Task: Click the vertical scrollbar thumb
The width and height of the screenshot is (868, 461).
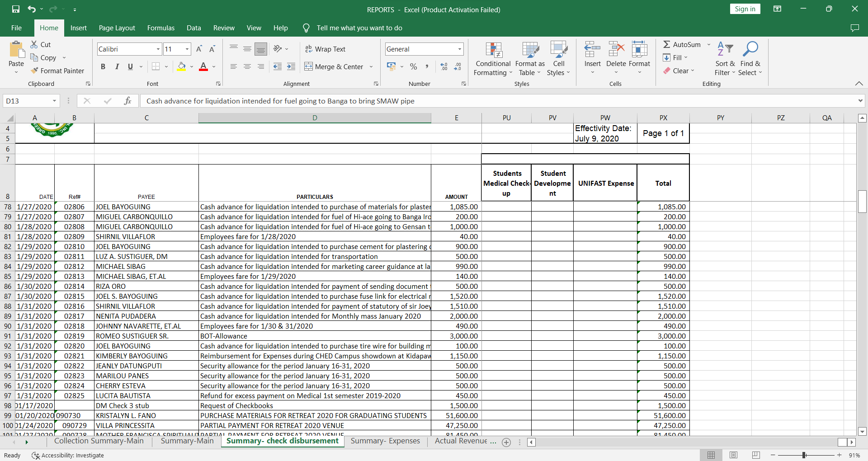Action: pos(862,202)
